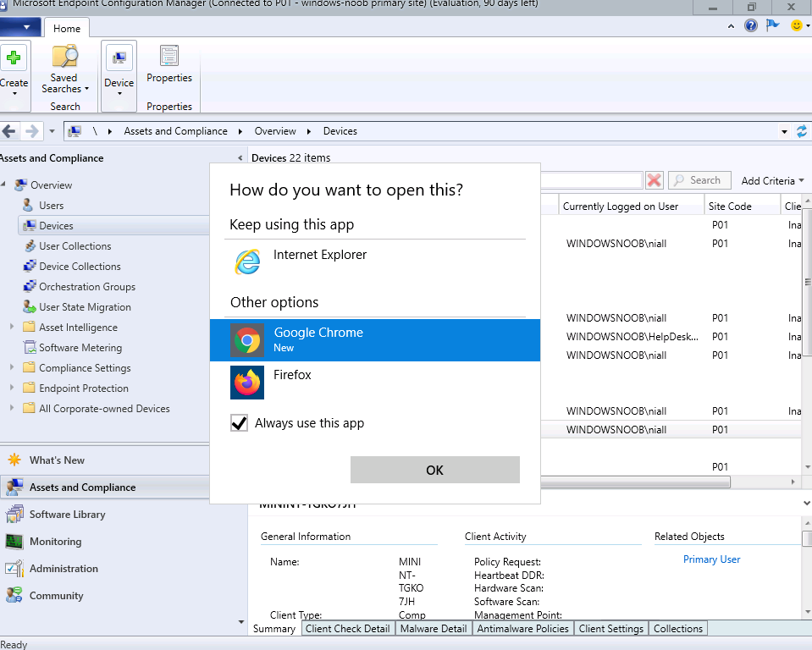Refresh the view with blue arrows icon
The height and width of the screenshot is (650, 812).
(x=802, y=131)
